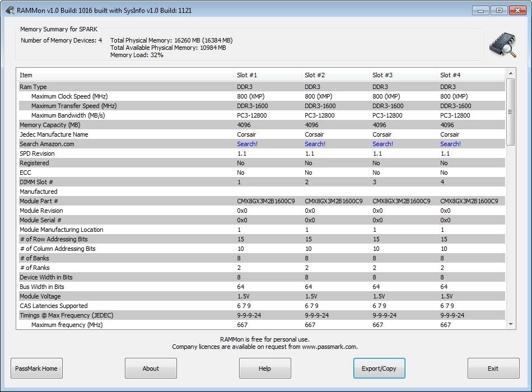Click the Memory Load: 32% text
Image resolution: width=532 pixels, height=392 pixels.
tap(137, 55)
